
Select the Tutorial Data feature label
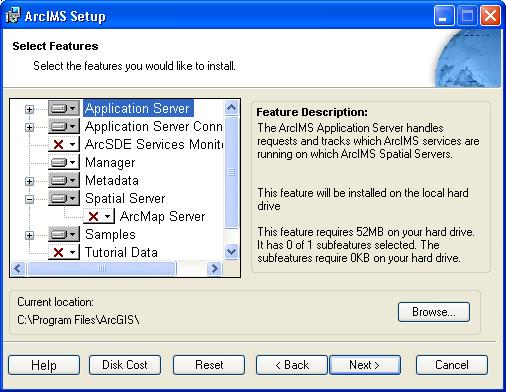[121, 252]
